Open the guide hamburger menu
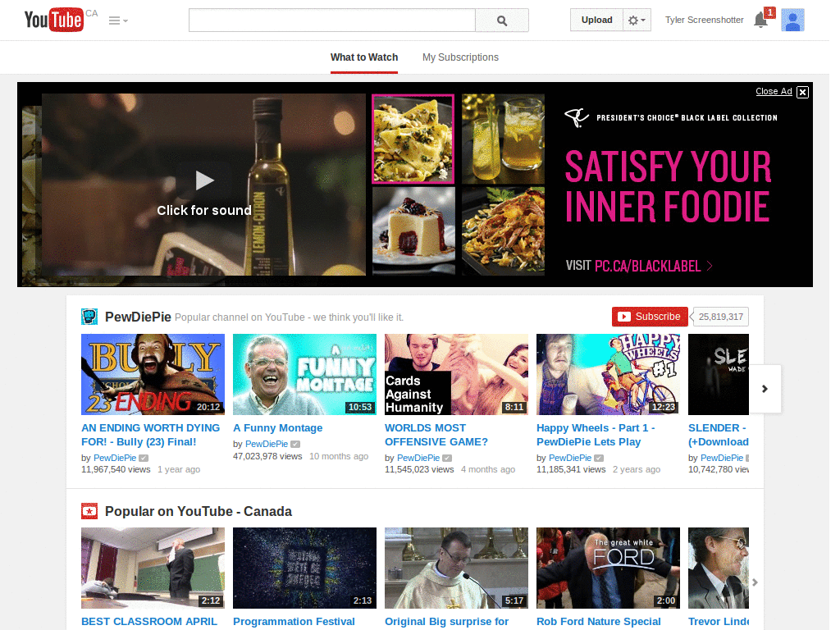Screen dimensions: 840x630 click(118, 21)
